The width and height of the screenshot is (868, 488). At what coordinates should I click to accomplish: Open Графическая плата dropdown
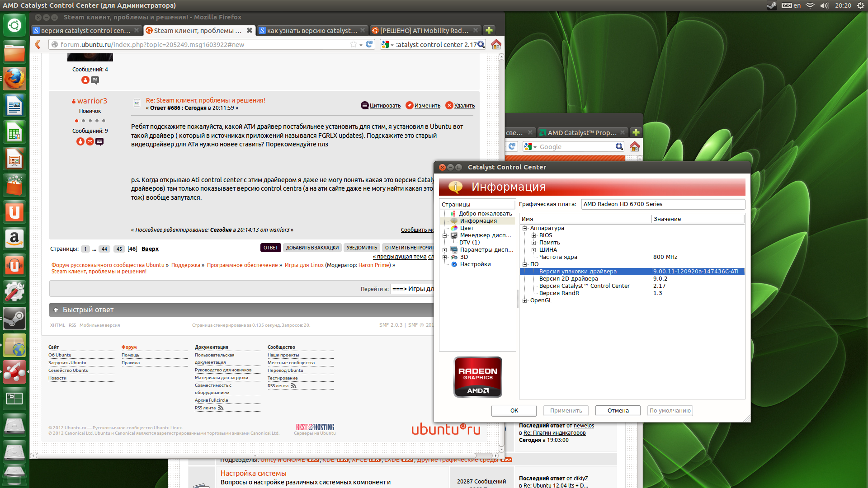click(x=663, y=204)
